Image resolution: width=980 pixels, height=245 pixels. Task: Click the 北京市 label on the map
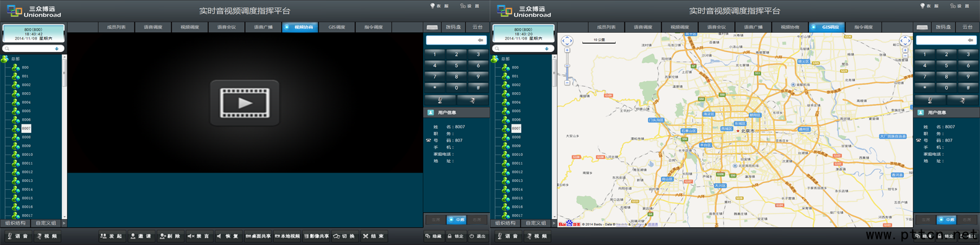pyautogui.click(x=748, y=131)
